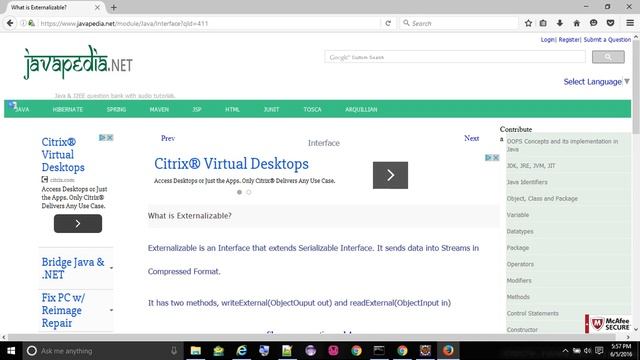Close the center banner ad X icon
This screenshot has height=360, width=640.
(x=496, y=158)
